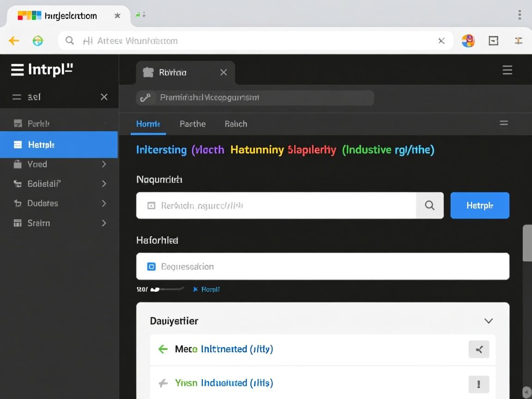Viewport: 532px width, 399px height.
Task: Expand the Dudates sidebar chevron
Action: pyautogui.click(x=104, y=203)
